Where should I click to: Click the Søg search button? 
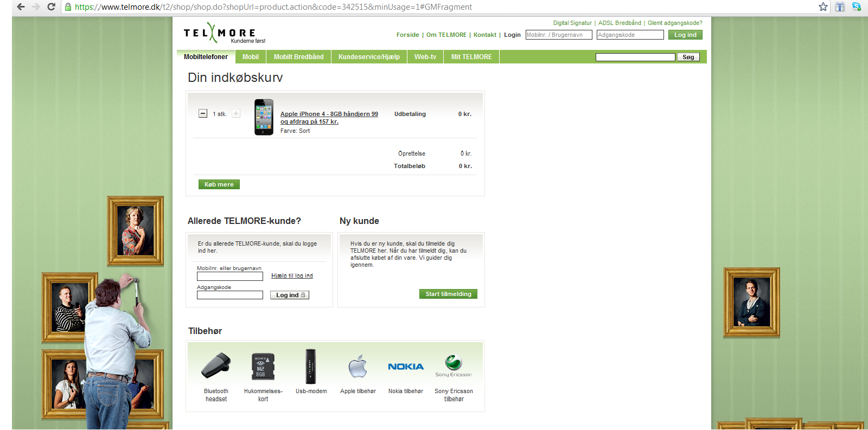coord(688,57)
